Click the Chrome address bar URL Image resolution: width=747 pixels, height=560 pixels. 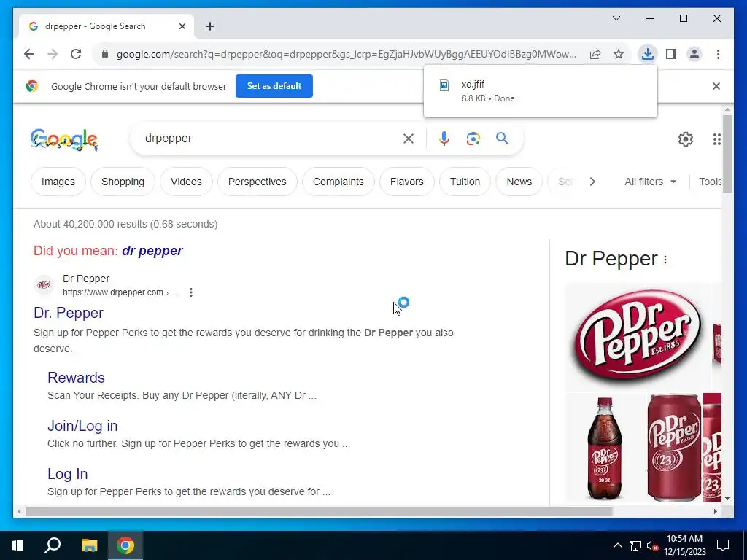(347, 54)
